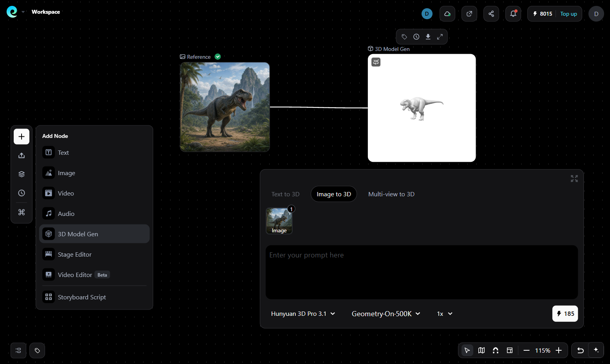Click the layout panel icon in bottom toolbar
This screenshot has height=364, width=610.
tap(510, 350)
